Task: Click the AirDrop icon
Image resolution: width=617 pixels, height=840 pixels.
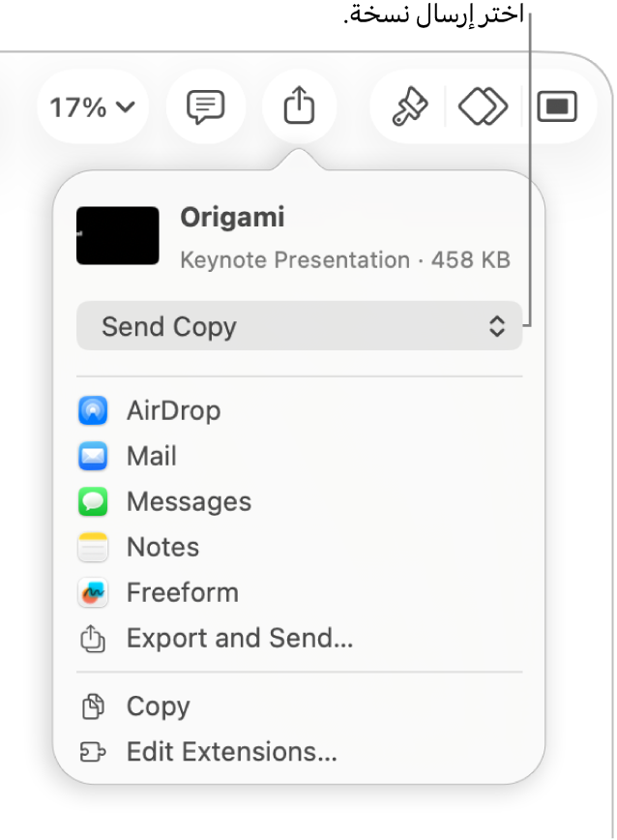Action: pyautogui.click(x=94, y=410)
